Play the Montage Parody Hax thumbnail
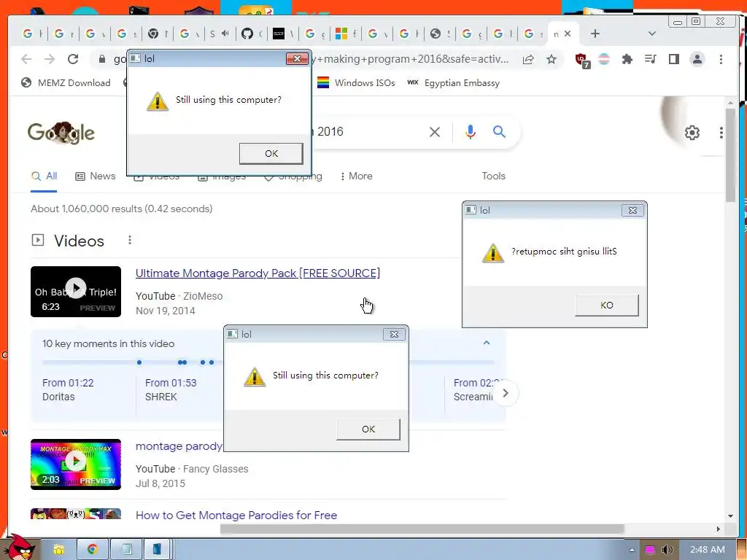Viewport: 747px width, 560px height. (x=76, y=464)
